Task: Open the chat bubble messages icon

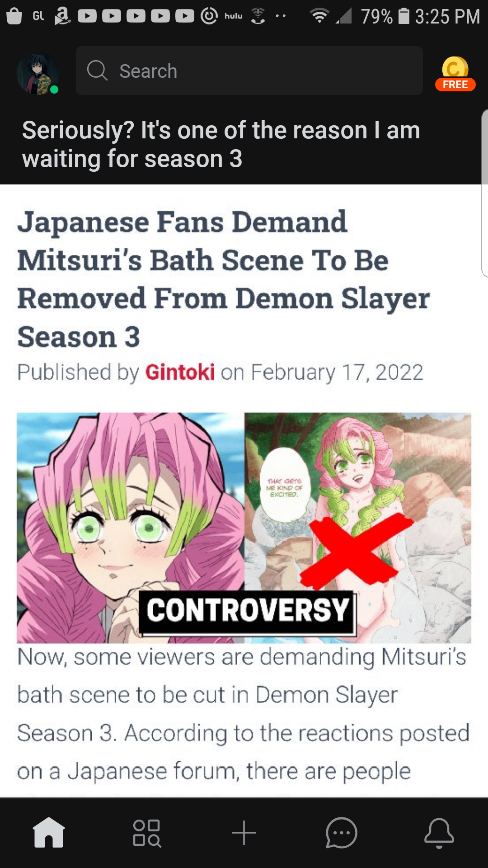Action: click(342, 833)
